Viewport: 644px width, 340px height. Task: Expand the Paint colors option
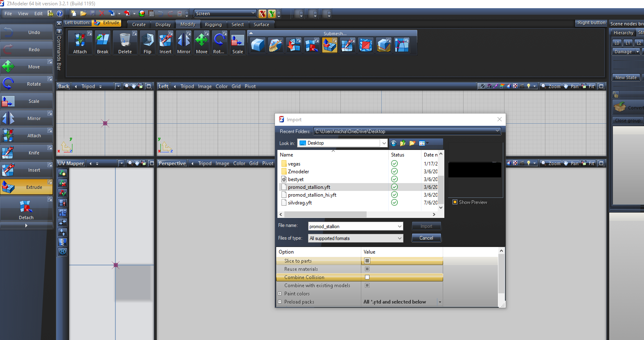tap(280, 294)
